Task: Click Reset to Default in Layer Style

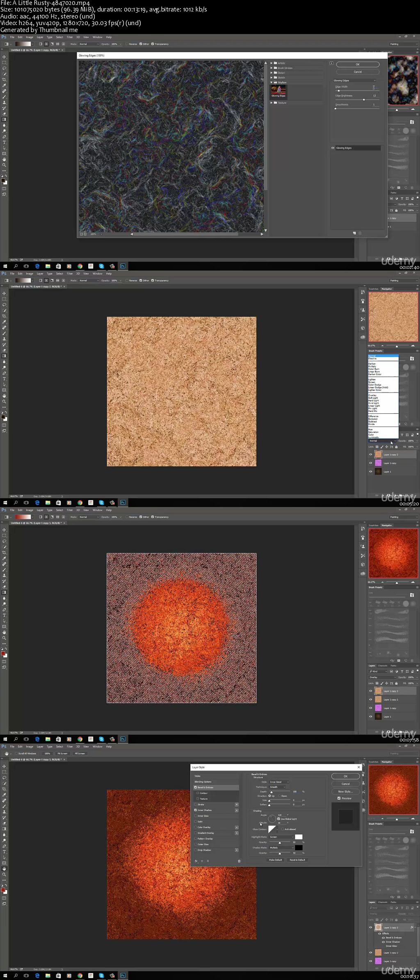Action: 297,860
